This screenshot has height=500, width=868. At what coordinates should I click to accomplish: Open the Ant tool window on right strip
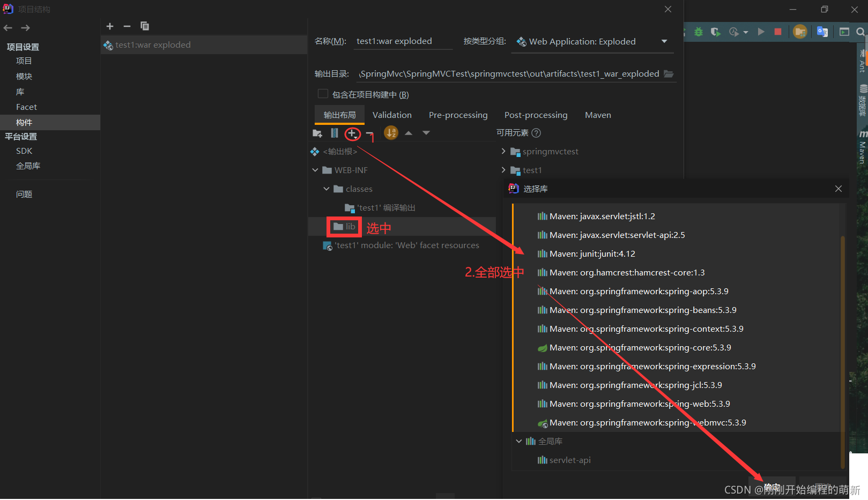863,61
